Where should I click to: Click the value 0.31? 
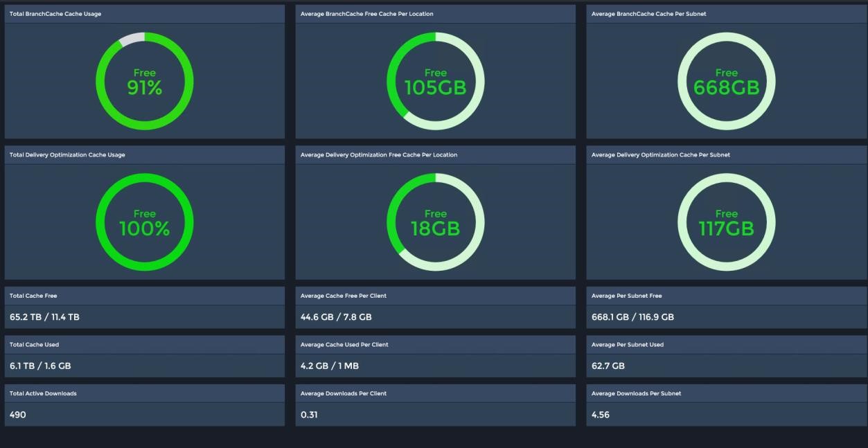point(309,415)
